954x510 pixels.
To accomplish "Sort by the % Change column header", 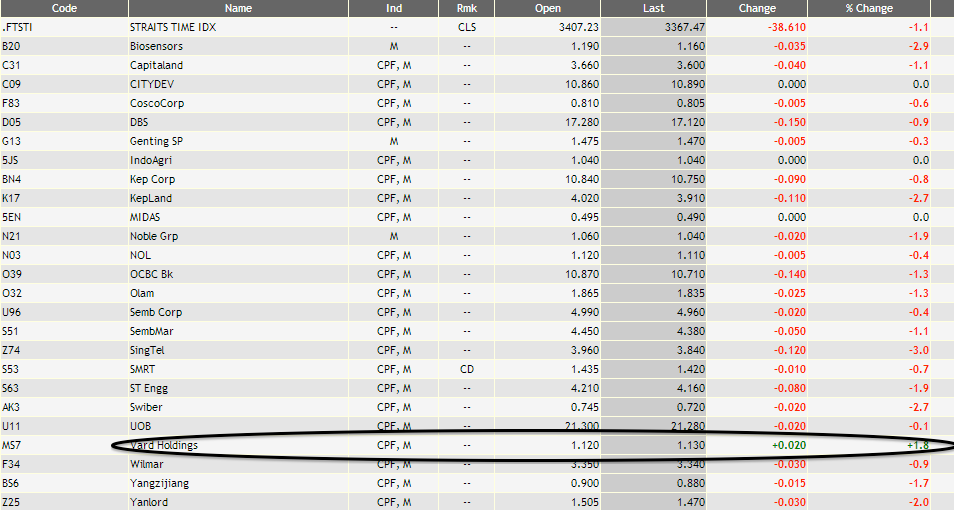I will [x=868, y=8].
